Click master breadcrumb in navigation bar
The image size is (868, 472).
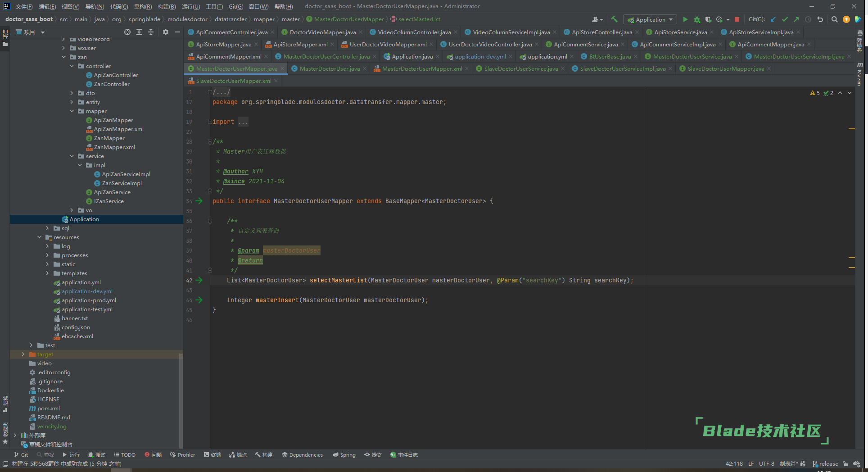tap(290, 19)
